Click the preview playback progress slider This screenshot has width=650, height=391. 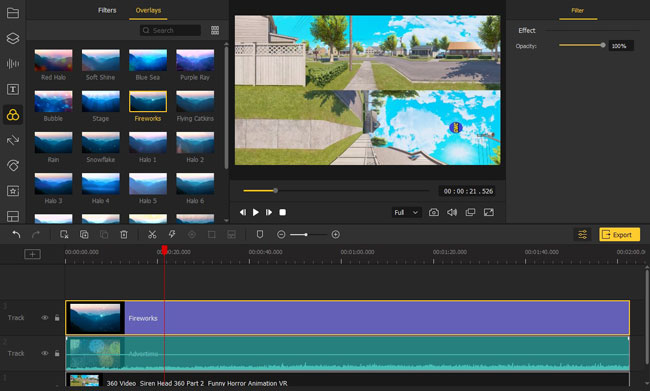coord(336,191)
